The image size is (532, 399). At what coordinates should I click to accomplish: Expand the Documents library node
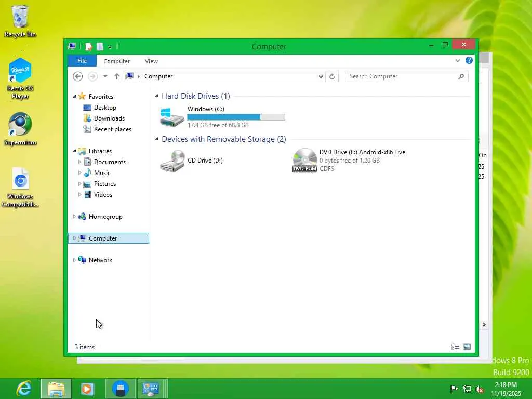79,162
